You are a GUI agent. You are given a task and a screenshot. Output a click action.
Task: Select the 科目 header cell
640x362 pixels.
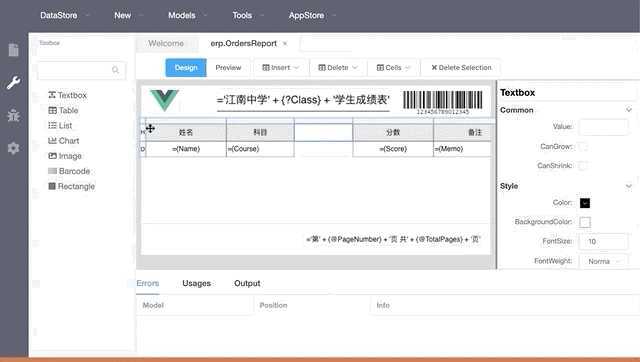260,132
